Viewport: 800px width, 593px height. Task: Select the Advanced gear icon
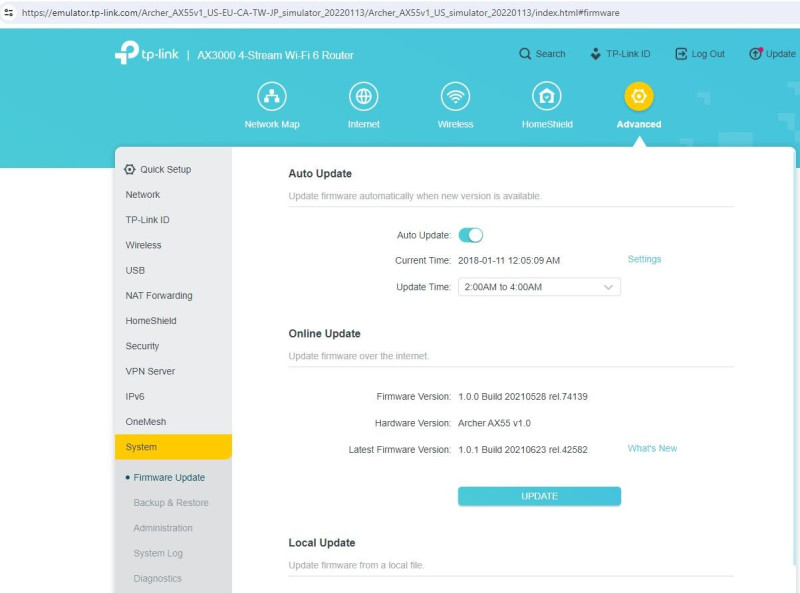tap(639, 96)
